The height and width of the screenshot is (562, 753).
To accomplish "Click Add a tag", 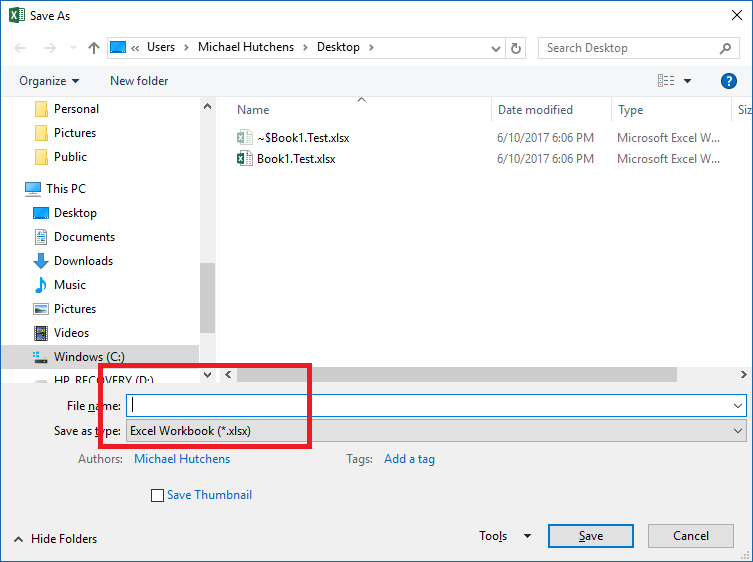I will (410, 459).
